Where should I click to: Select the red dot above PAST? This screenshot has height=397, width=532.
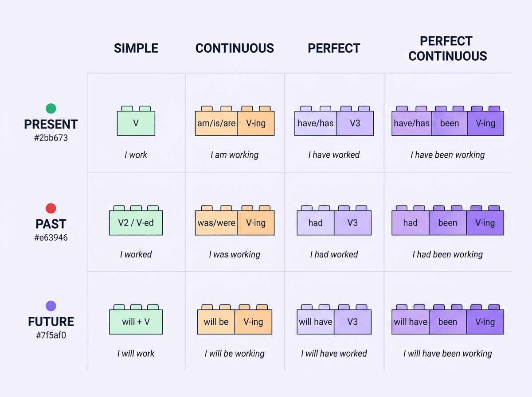[x=51, y=208]
